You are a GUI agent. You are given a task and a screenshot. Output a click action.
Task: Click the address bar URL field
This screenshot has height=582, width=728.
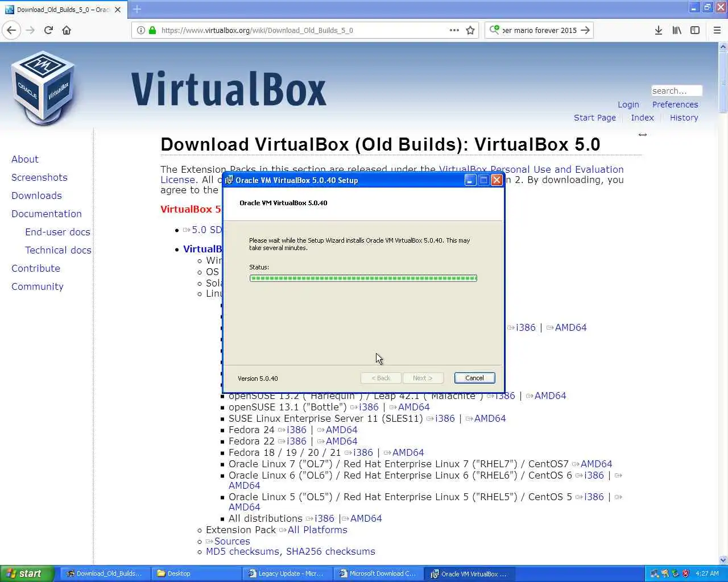304,30
